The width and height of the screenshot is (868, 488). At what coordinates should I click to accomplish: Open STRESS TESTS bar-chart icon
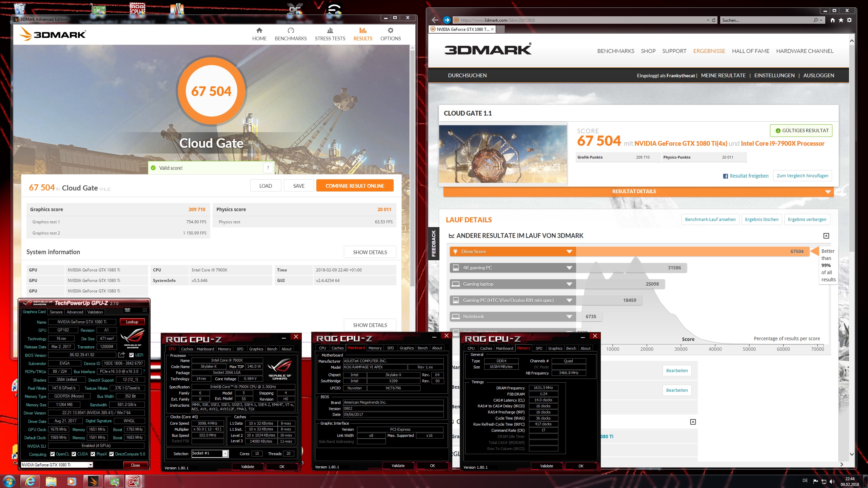[x=330, y=30]
